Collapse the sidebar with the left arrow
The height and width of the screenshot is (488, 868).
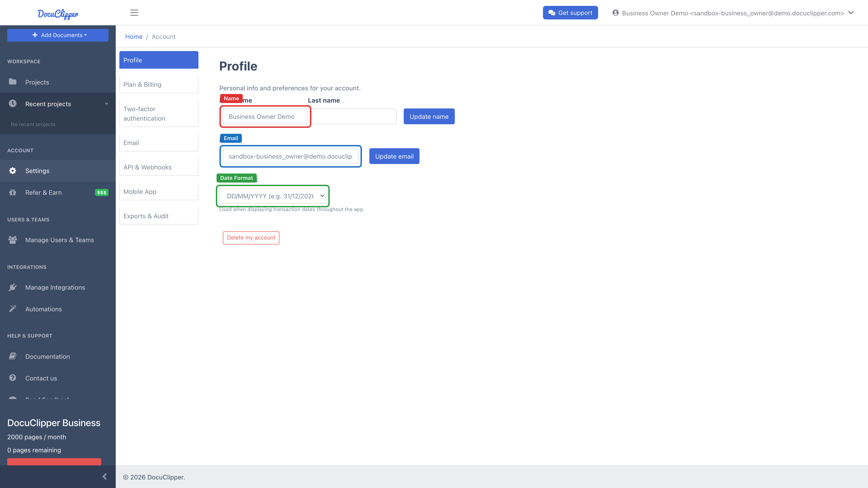[x=104, y=476]
